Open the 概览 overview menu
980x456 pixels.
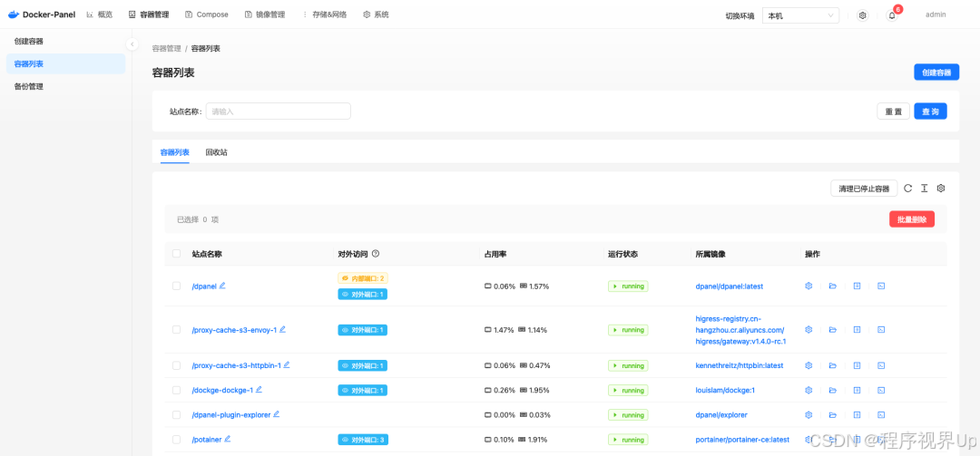[100, 15]
